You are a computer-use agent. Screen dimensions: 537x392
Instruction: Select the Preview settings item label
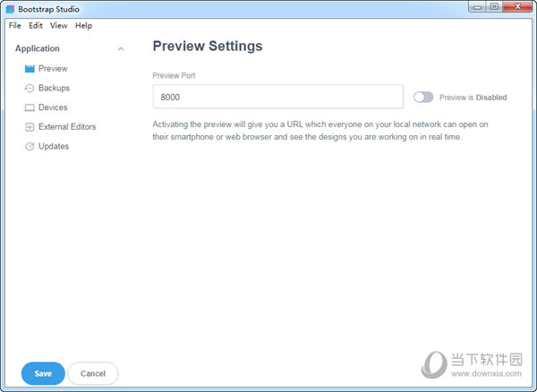(53, 69)
